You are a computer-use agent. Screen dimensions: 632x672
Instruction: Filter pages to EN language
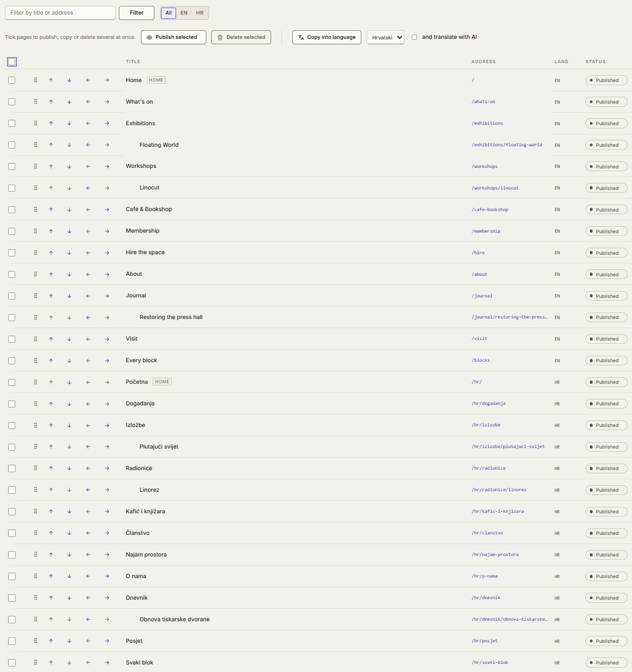[184, 13]
